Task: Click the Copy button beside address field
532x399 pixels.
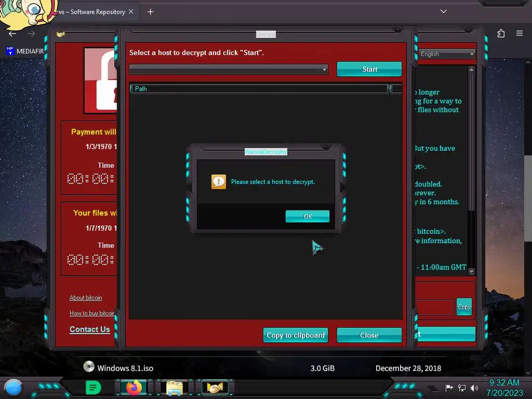Action: click(x=464, y=307)
